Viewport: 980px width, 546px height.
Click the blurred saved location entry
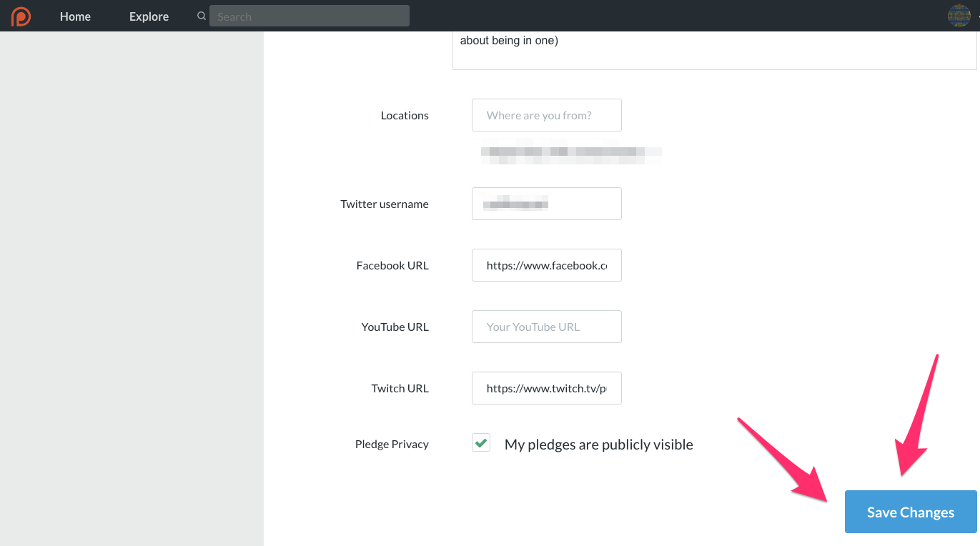tap(570, 152)
